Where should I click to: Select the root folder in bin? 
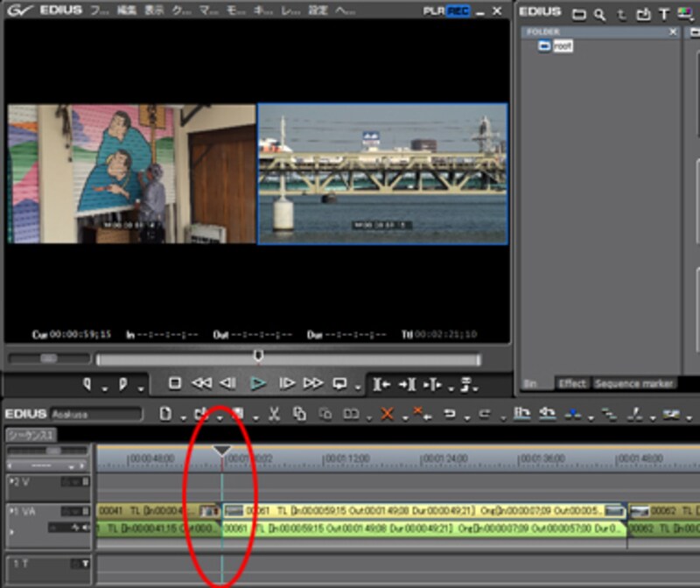(x=563, y=45)
